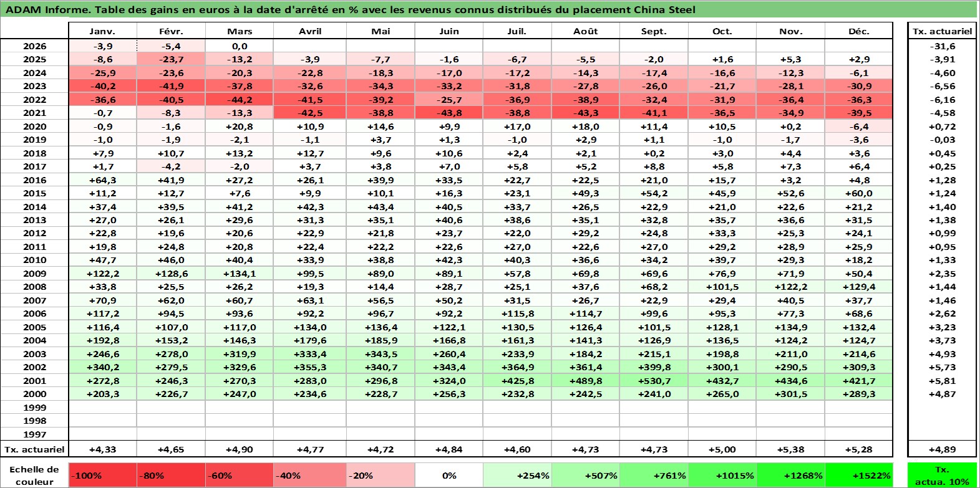Click the -43,8 cell for Juin 2021

point(449,113)
